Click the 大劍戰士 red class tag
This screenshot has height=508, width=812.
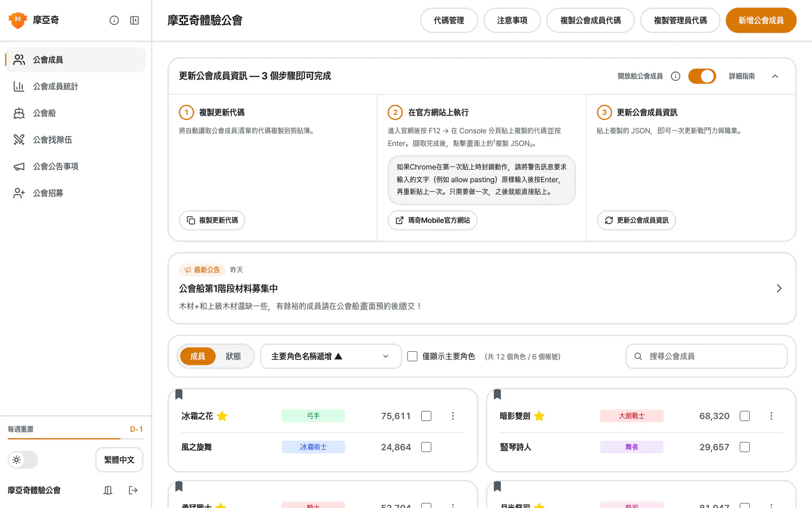click(x=632, y=416)
